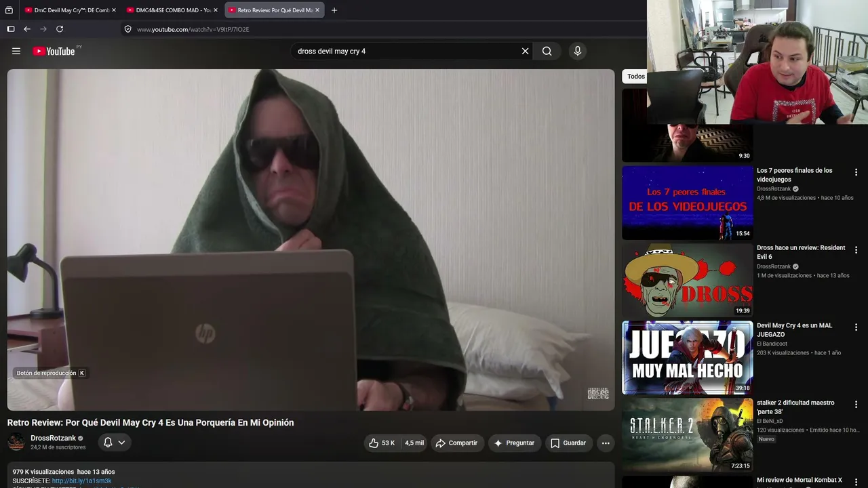868x488 pixels.
Task: Open "stalker 2 dificultad maestro 'parte 38'" title
Action: click(795, 407)
